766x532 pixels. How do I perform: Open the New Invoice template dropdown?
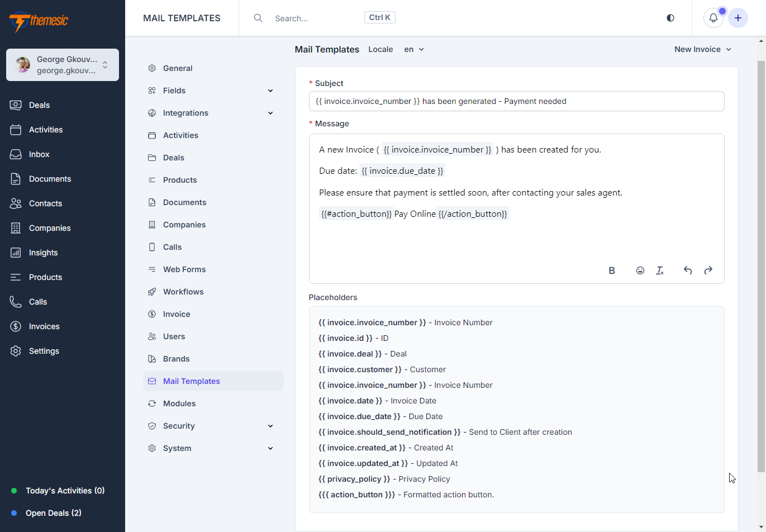[702, 49]
